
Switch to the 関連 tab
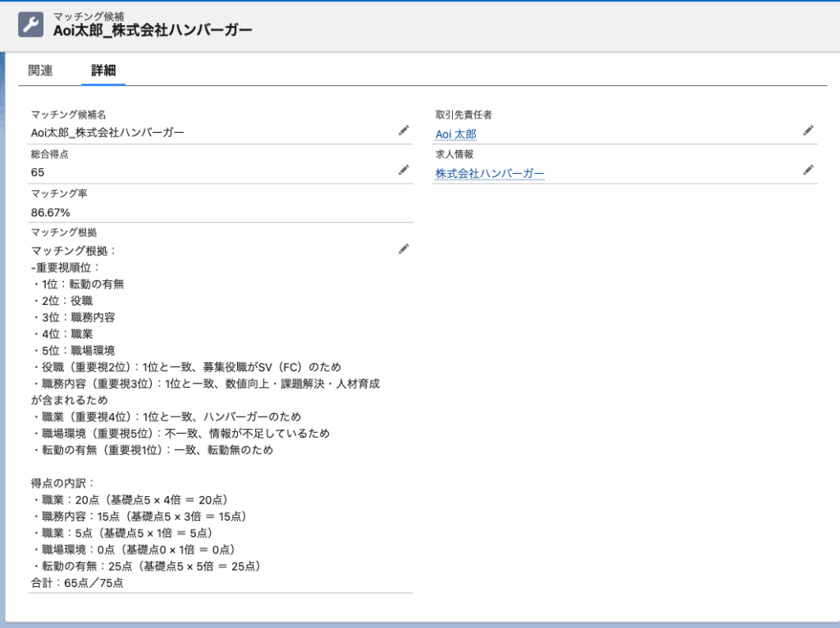(40, 71)
